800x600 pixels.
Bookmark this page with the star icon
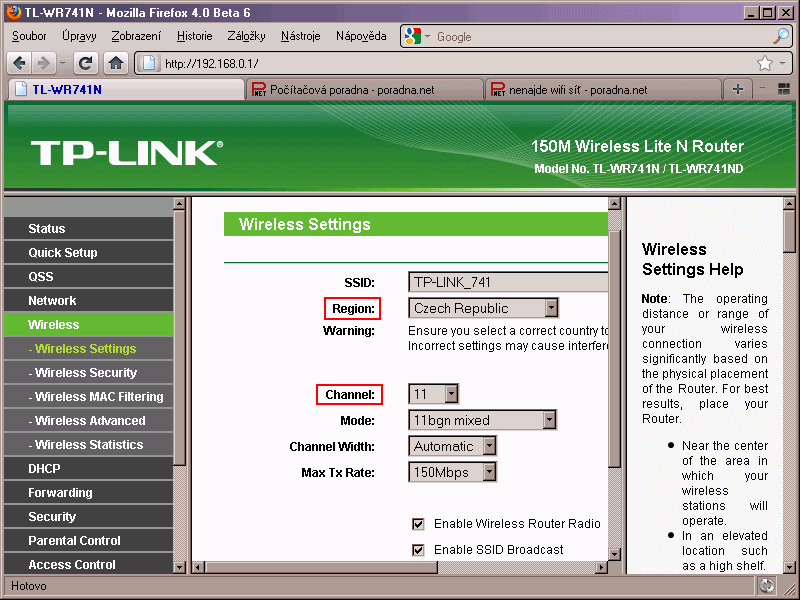765,63
